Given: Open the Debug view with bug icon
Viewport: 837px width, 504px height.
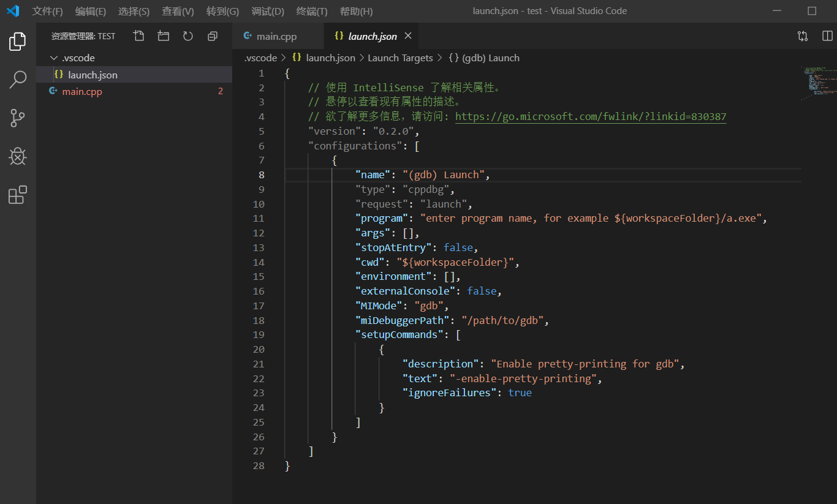Looking at the screenshot, I should coord(18,157).
